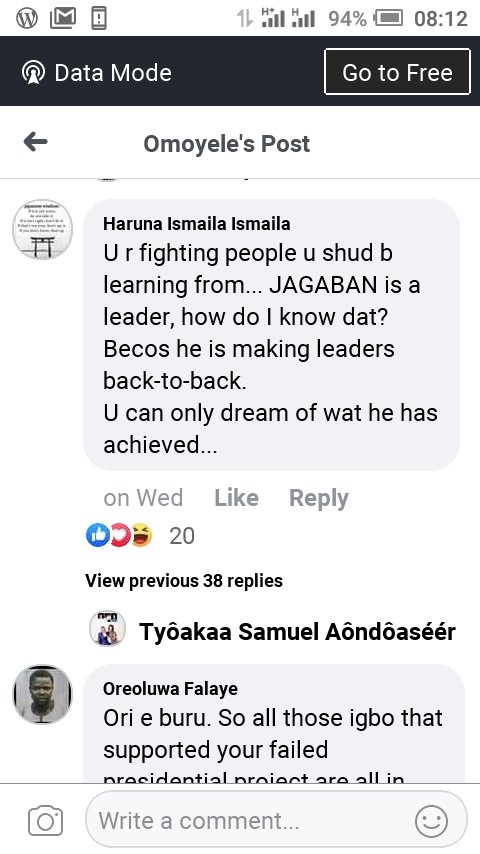Image resolution: width=480 pixels, height=854 pixels.
Task: Tap Tyôakaa Samuel's small avatar
Action: pos(107,629)
